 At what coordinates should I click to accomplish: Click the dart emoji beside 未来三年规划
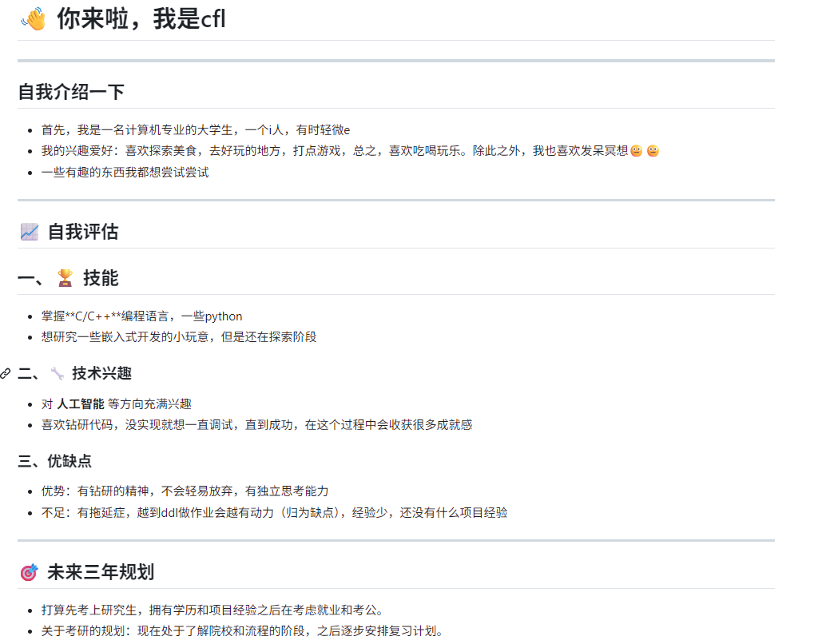pyautogui.click(x=29, y=571)
